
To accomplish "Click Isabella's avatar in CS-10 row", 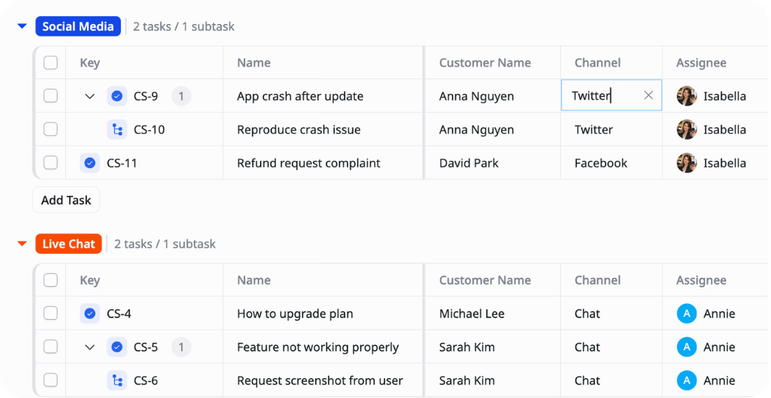I will pos(686,129).
